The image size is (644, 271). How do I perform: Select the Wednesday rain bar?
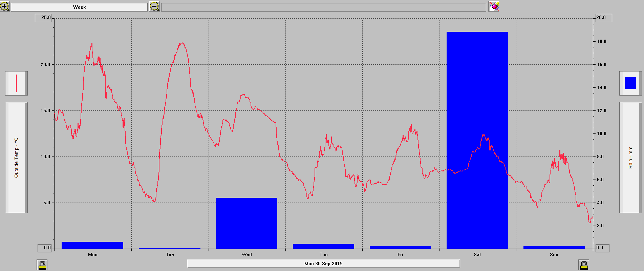pyautogui.click(x=246, y=223)
